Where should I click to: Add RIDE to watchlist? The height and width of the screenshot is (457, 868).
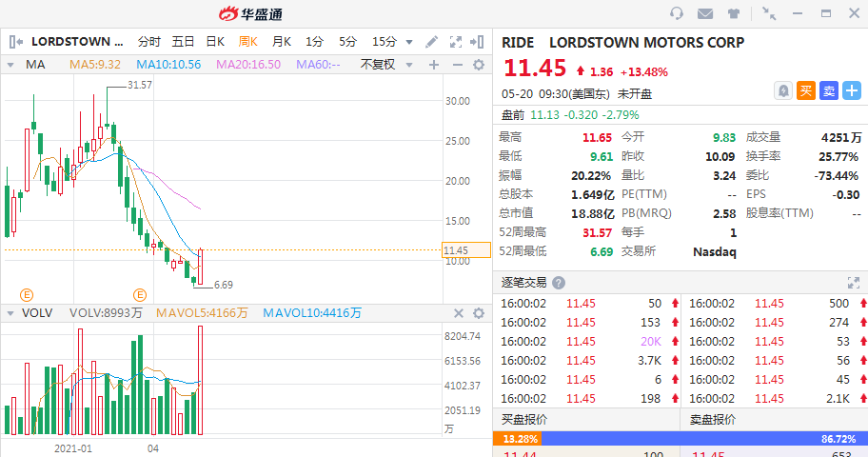pyautogui.click(x=851, y=90)
